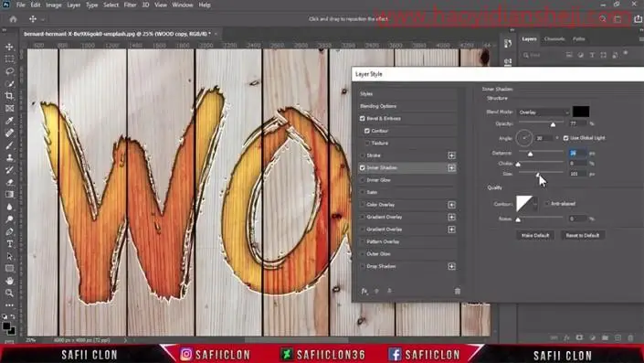Select the Crop tool in toolbar

[9, 96]
